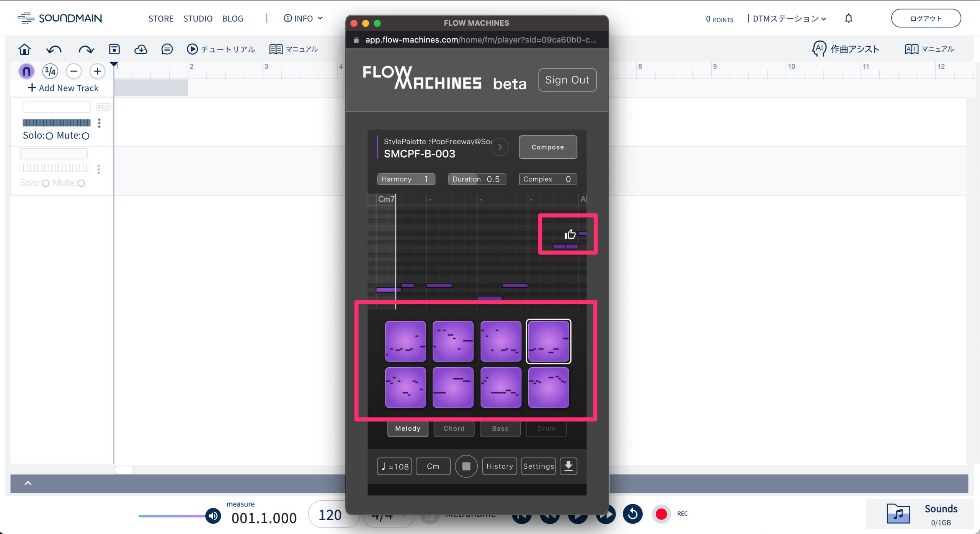Open the INFO dropdown

point(303,18)
